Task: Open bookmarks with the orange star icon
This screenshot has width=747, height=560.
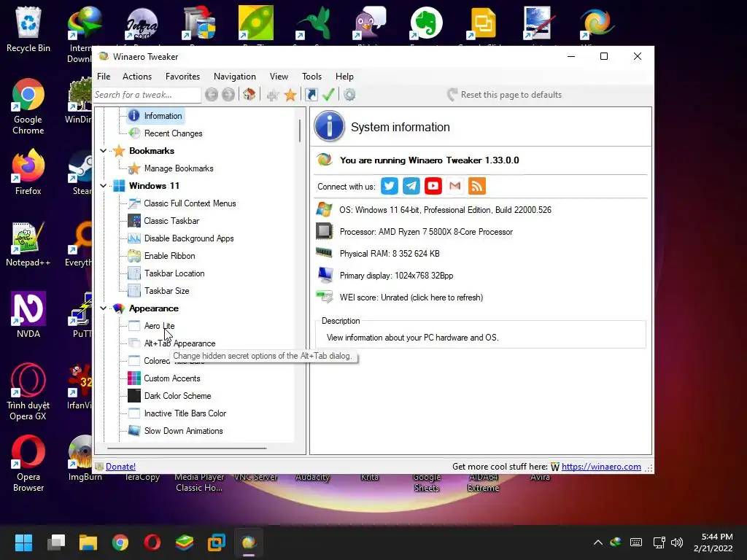Action: point(290,96)
